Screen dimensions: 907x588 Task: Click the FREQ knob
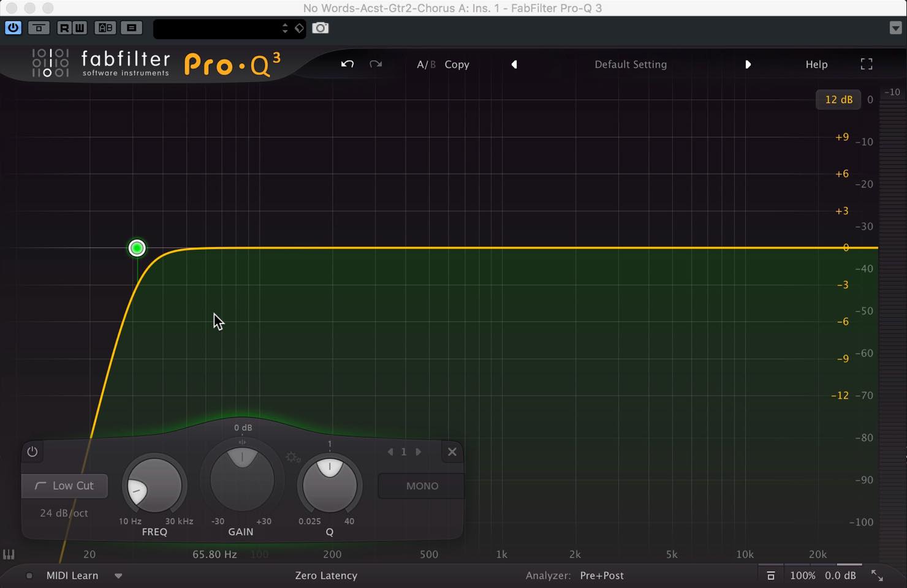[154, 485]
